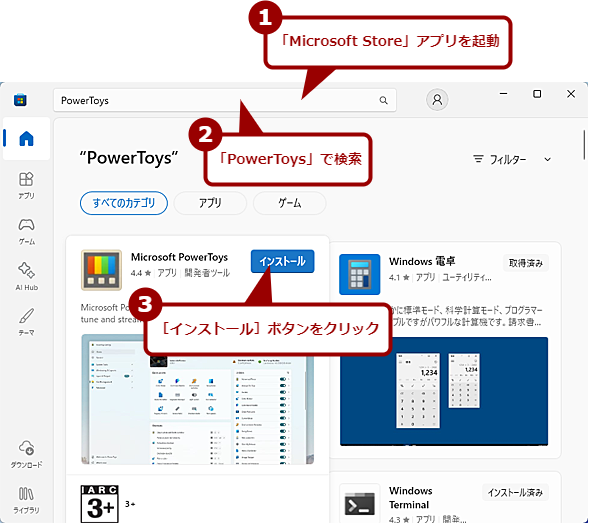Click the インストール button for PowerToys
The height and width of the screenshot is (524, 589).
coord(282,261)
